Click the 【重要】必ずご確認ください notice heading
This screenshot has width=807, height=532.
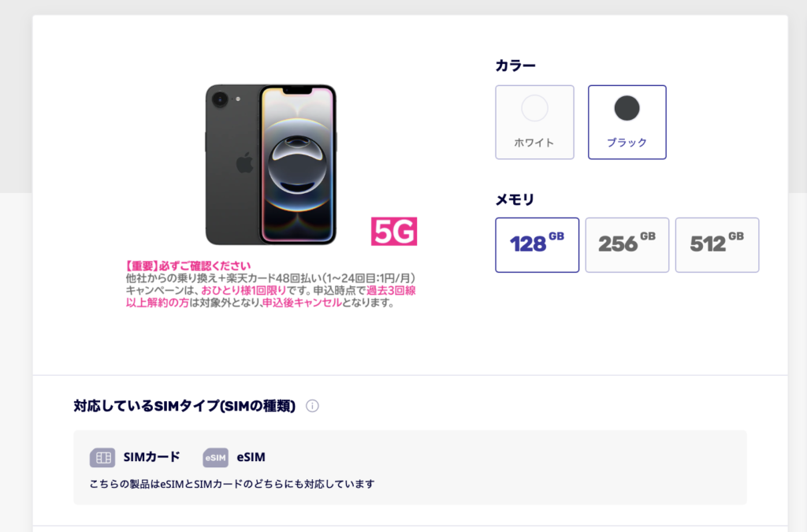(x=188, y=266)
